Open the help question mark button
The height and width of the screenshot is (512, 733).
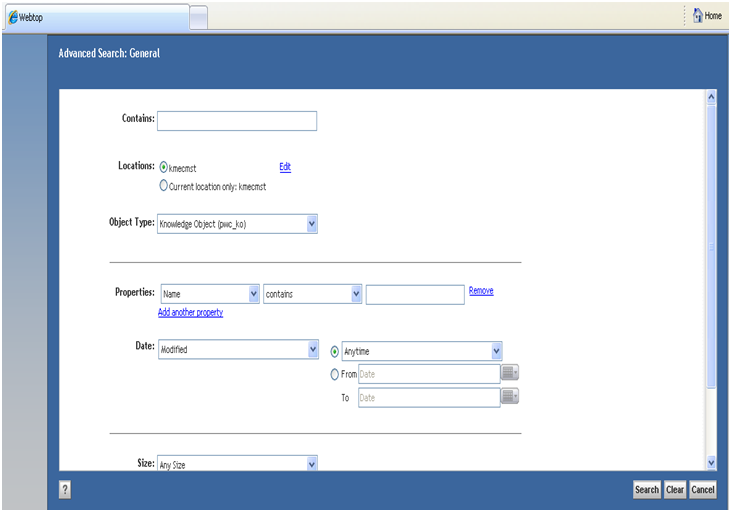tap(65, 490)
